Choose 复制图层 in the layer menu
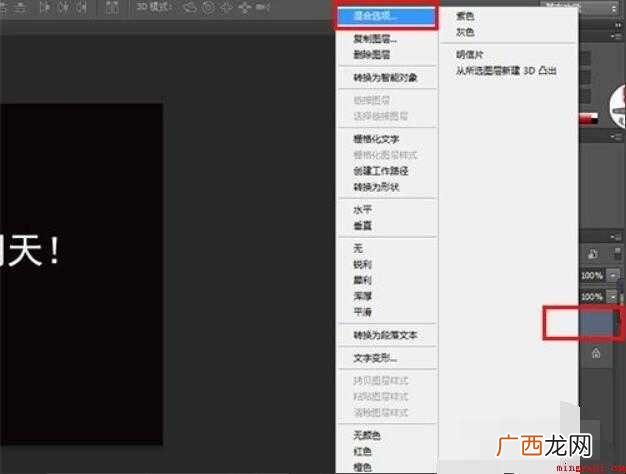Screen dimensions: 626x474 (375, 39)
